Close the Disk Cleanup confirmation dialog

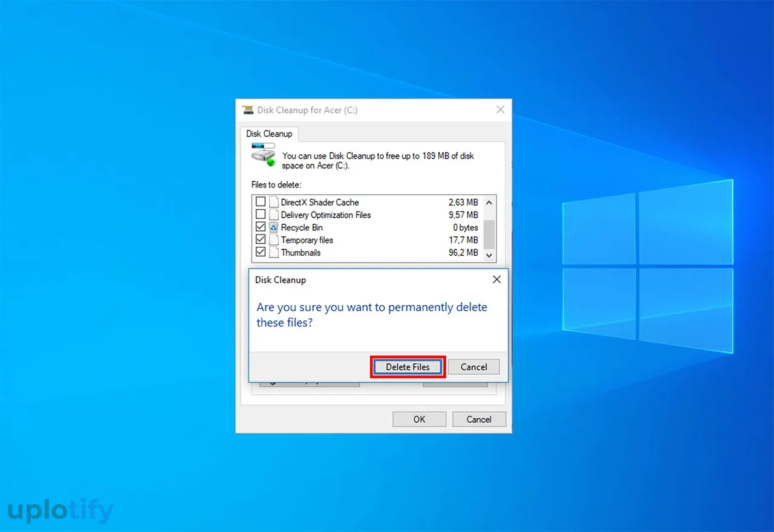(x=496, y=279)
